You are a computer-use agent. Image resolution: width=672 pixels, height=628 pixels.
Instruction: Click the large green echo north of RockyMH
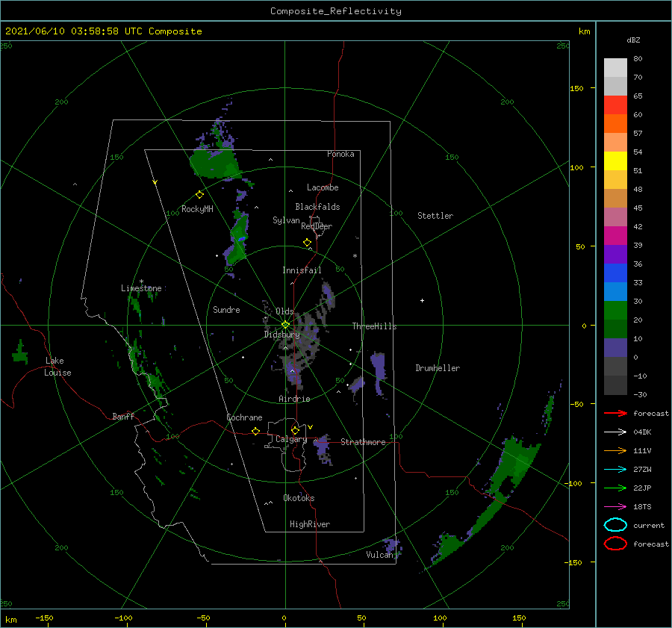(x=215, y=164)
